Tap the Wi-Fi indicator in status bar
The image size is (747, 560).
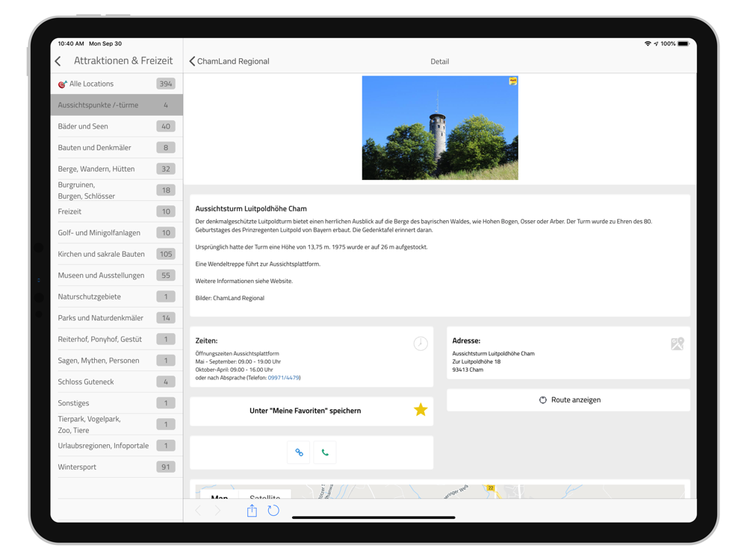click(648, 43)
